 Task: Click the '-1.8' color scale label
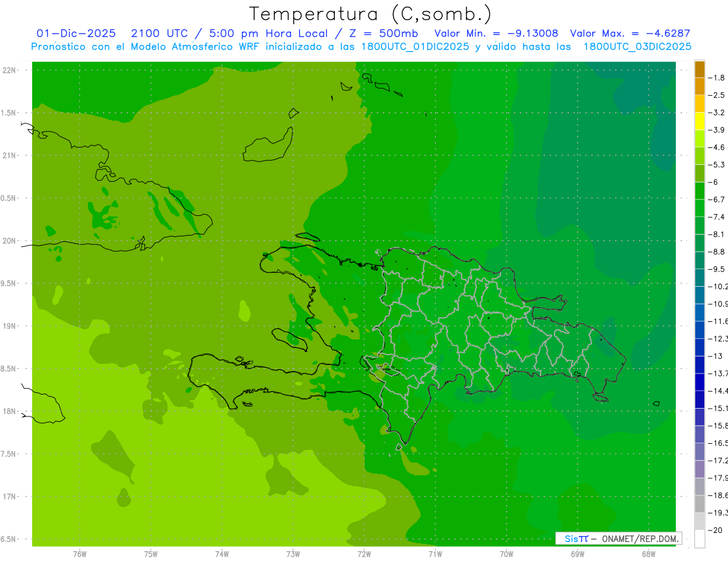pyautogui.click(x=716, y=78)
